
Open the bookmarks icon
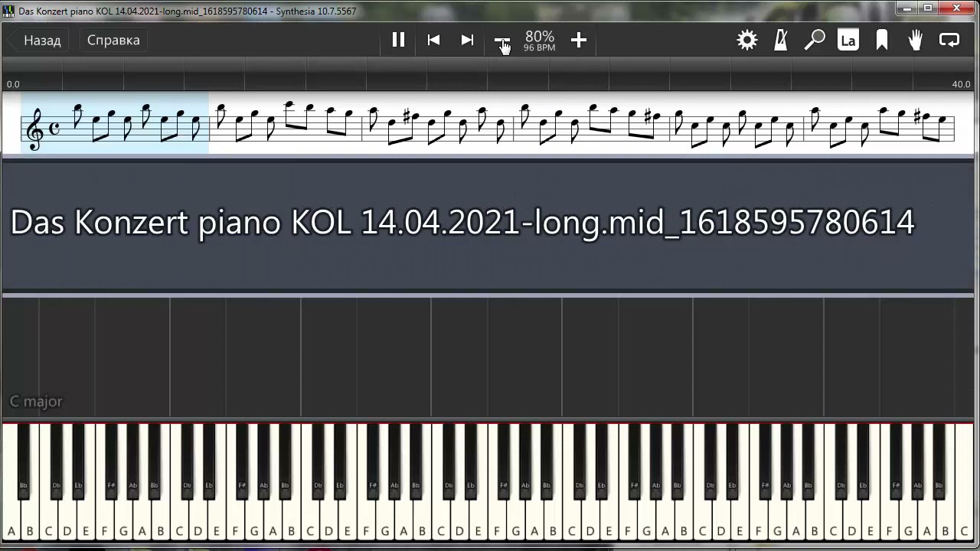pos(882,40)
